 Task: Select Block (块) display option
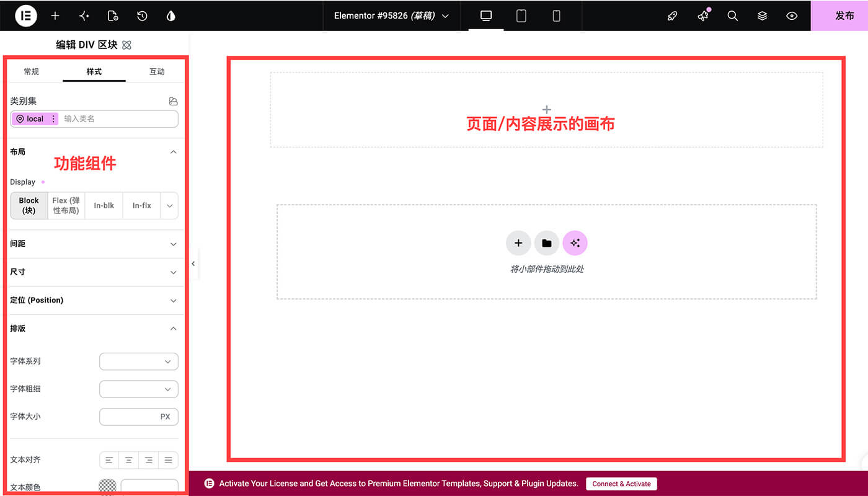[29, 206]
